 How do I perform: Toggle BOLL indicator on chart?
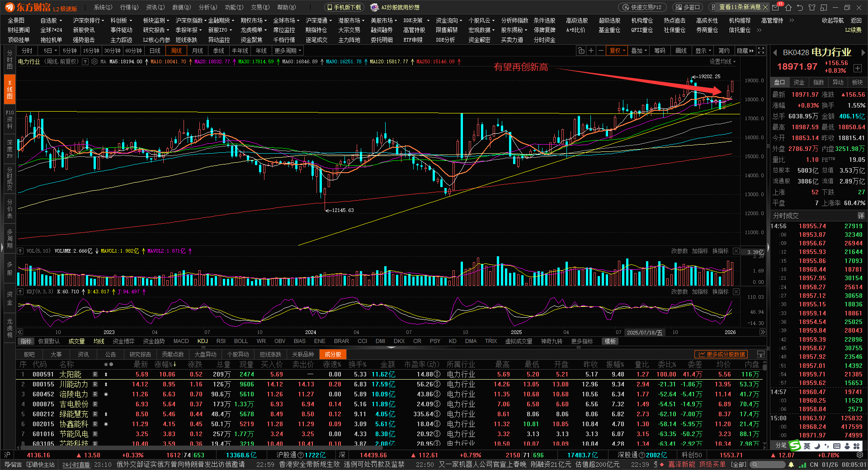click(x=241, y=341)
